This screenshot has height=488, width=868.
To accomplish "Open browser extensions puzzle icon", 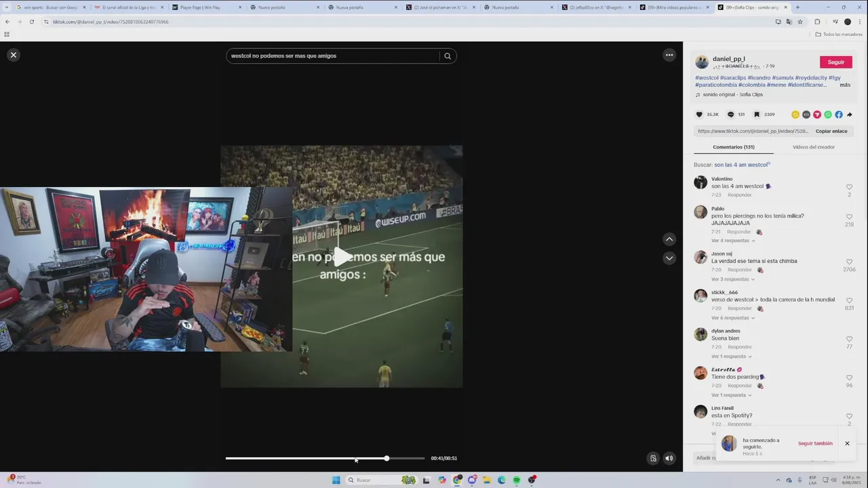I will click(x=817, y=22).
